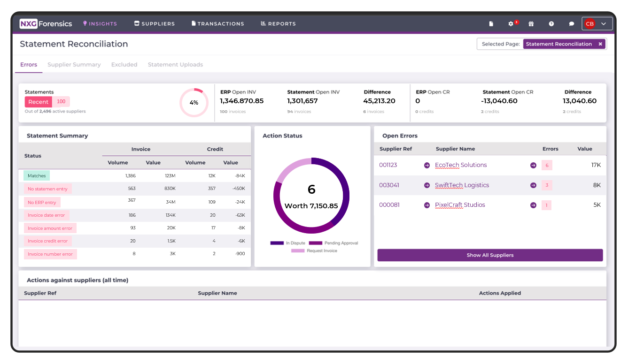Select the Errors tab
628x364 pixels.
[29, 65]
